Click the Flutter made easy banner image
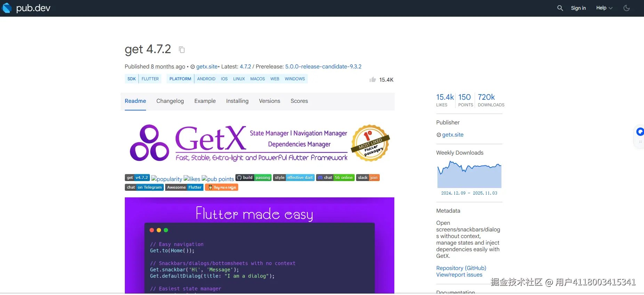This screenshot has width=644, height=295. pos(259,246)
